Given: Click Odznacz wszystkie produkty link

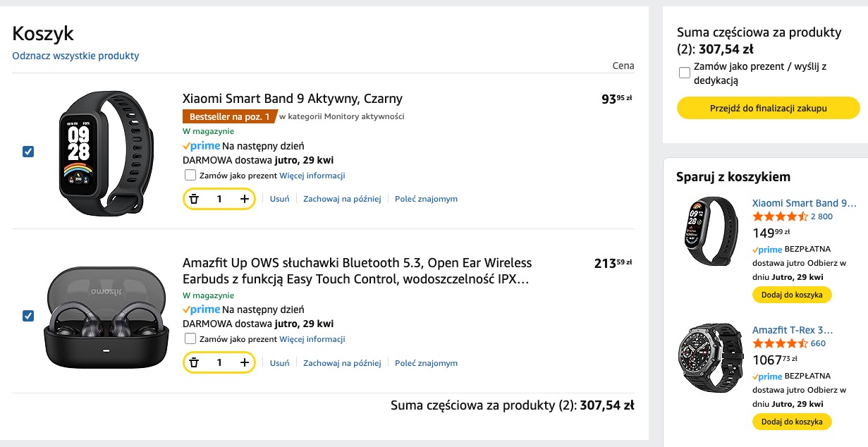Looking at the screenshot, I should click(x=75, y=56).
